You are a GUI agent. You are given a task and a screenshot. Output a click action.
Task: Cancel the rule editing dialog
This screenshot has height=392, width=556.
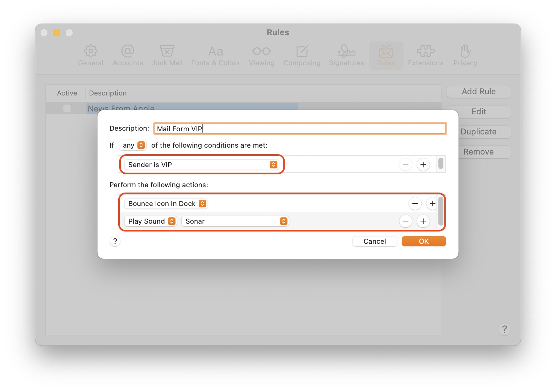click(x=375, y=241)
